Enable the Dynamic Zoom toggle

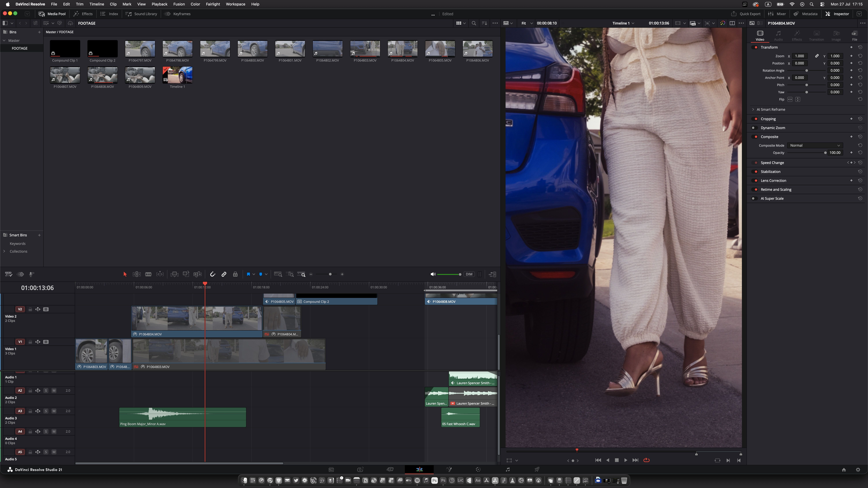click(x=754, y=128)
